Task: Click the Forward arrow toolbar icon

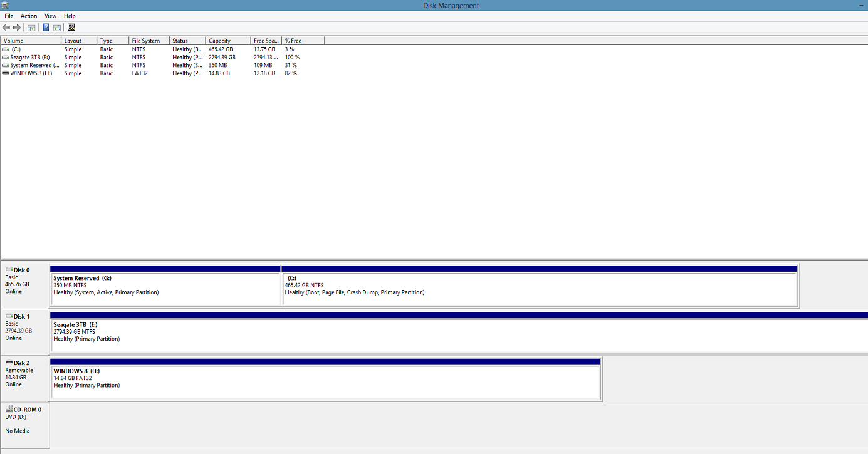Action: tap(17, 28)
